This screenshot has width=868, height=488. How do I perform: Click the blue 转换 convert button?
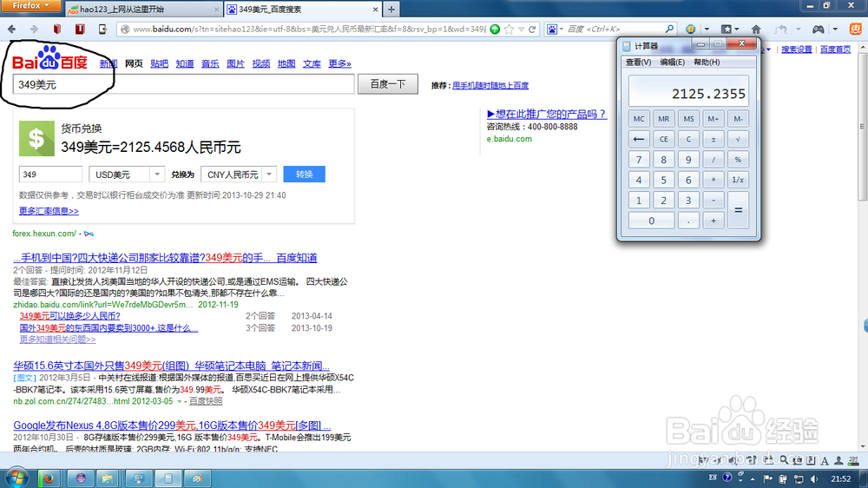(x=304, y=175)
